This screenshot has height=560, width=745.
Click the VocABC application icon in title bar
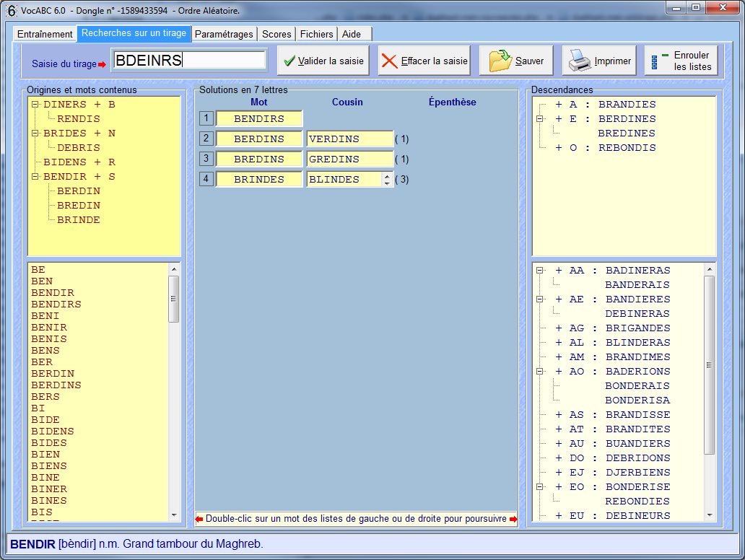point(11,10)
